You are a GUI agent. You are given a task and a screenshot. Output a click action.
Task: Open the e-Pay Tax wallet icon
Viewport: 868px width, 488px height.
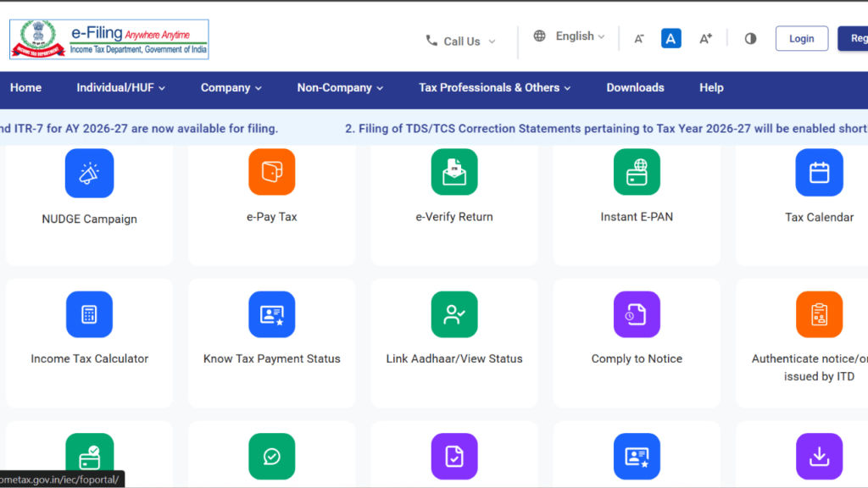(272, 171)
